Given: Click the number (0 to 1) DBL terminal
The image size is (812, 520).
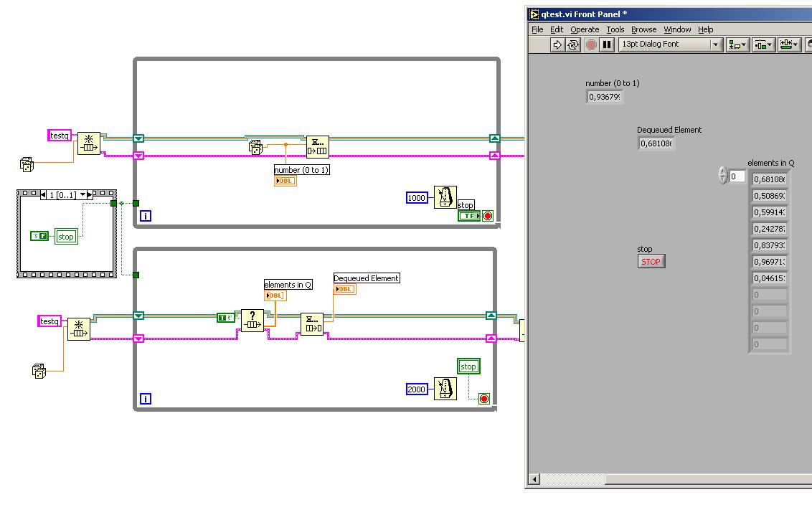Looking at the screenshot, I should 285,181.
